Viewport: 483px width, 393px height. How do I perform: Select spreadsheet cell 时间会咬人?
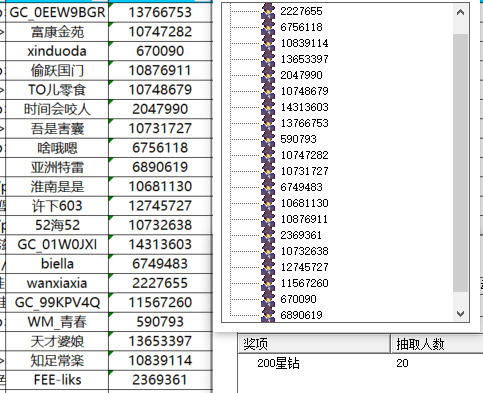(x=57, y=109)
